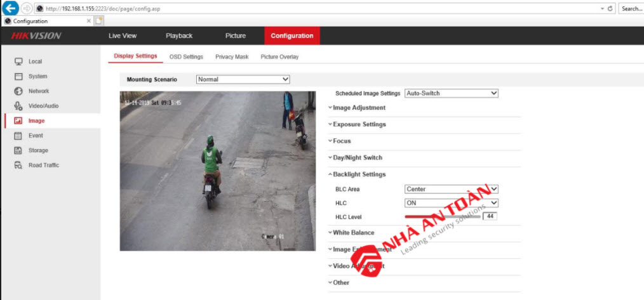Open the Mounting Scenario dropdown
644x300 pixels.
pos(242,79)
